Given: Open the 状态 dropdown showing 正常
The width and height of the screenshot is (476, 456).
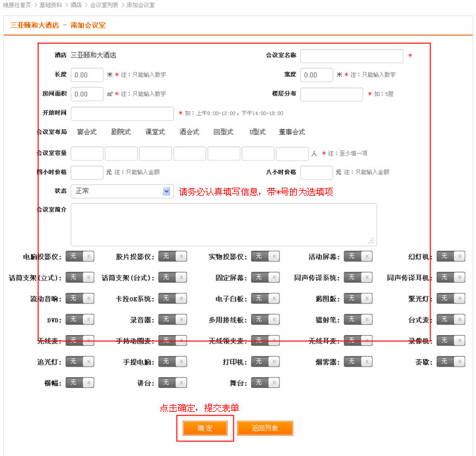Looking at the screenshot, I should 122,191.
